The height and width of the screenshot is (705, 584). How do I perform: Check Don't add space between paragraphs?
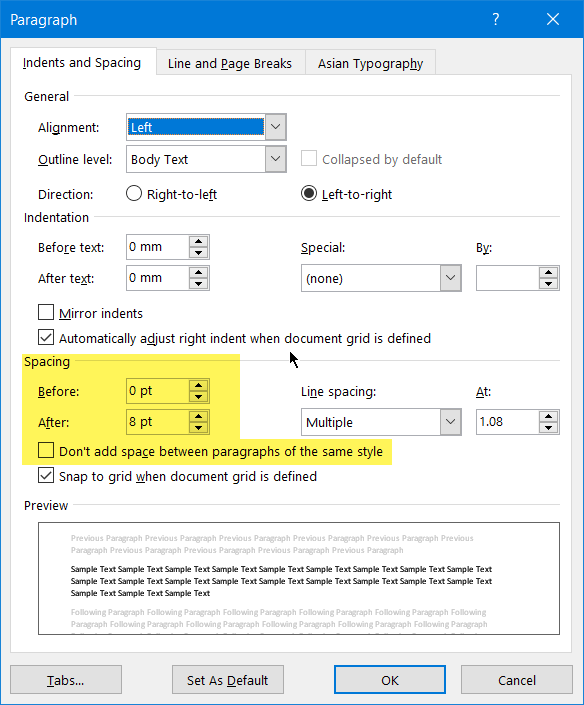pyautogui.click(x=46, y=450)
